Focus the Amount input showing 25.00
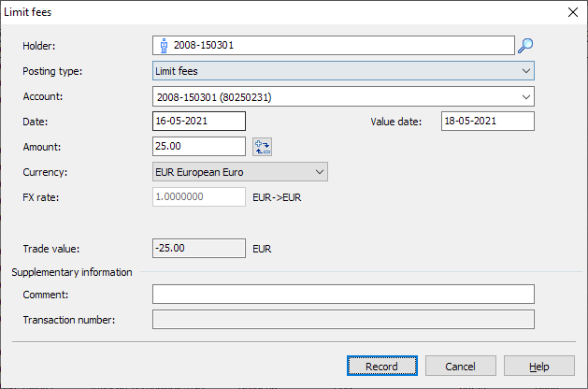Screen dimensions: 588x389 198,147
